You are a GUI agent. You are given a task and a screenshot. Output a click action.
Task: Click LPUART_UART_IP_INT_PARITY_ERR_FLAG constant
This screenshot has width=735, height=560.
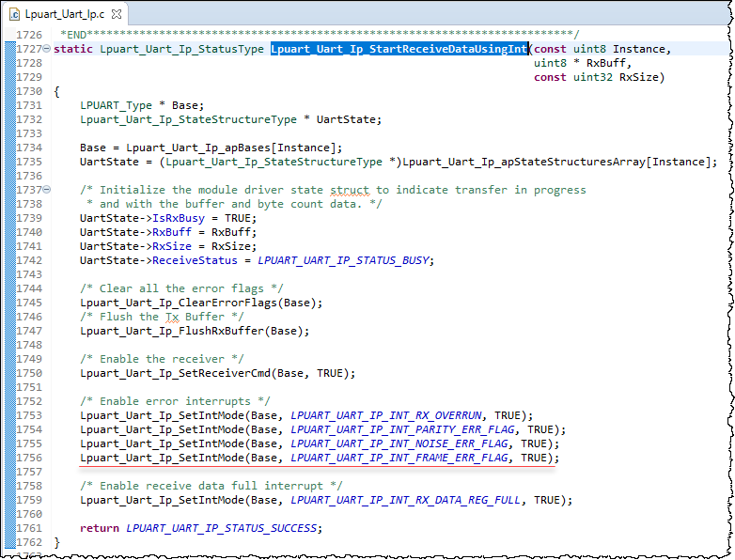[x=402, y=429]
